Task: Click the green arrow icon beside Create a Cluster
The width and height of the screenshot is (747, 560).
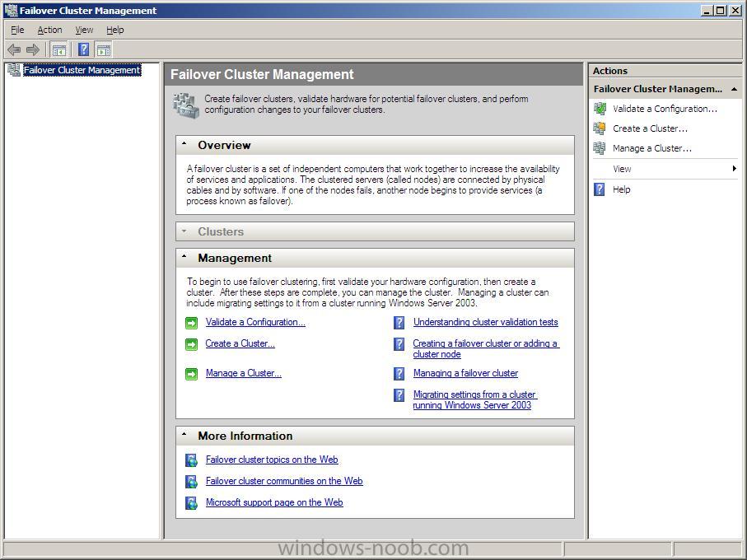Action: coord(192,344)
